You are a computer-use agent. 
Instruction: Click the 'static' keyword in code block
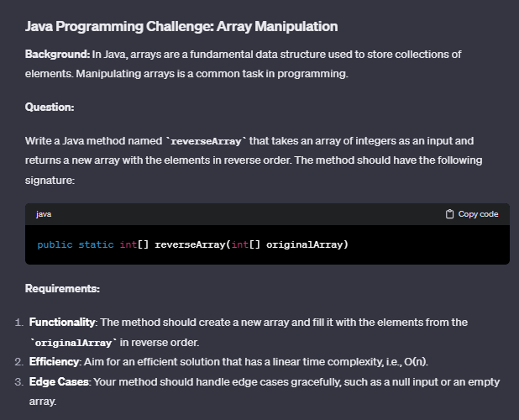click(96, 245)
